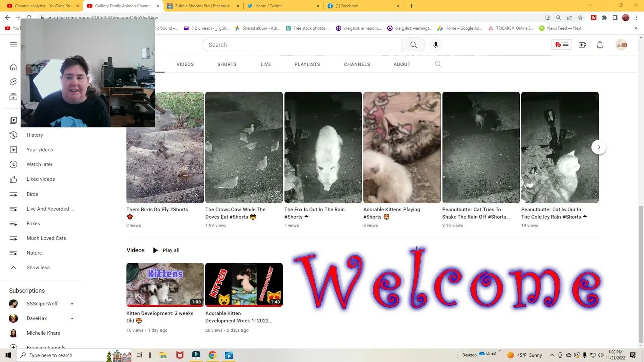Open Chrome from the taskbar
Screen dimensions: 644x362
point(212,355)
